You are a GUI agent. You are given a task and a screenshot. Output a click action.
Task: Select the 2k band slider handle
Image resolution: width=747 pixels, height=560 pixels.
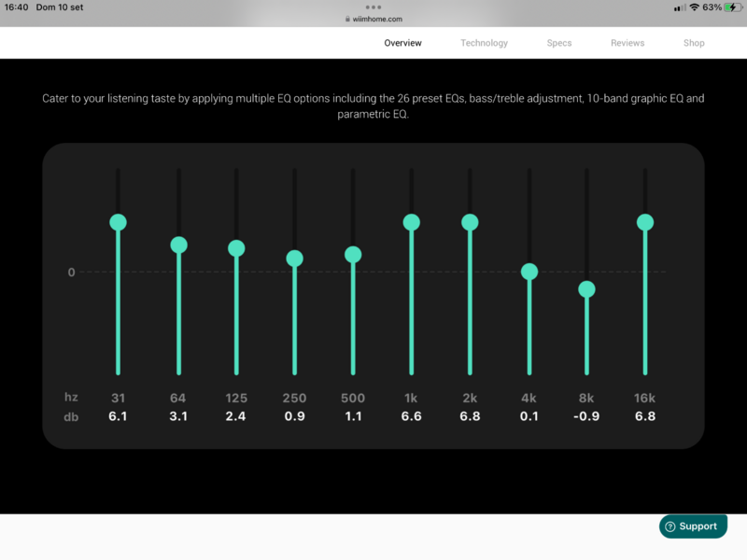pyautogui.click(x=470, y=222)
